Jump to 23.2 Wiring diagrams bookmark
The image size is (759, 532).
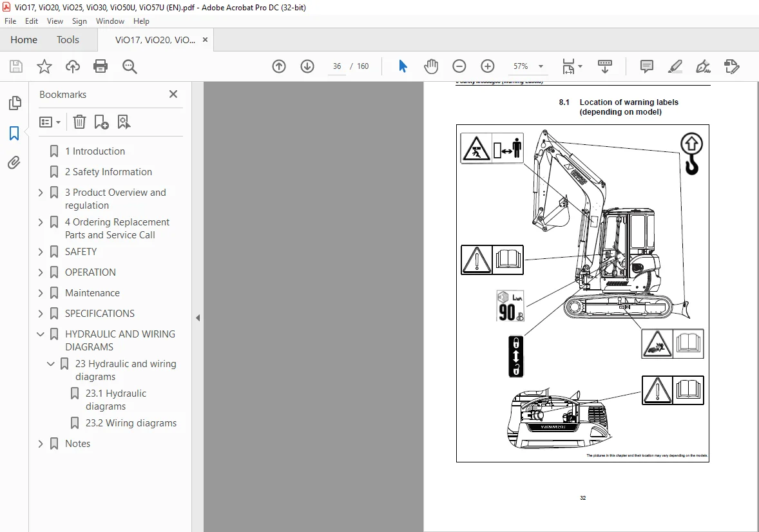[x=131, y=423]
